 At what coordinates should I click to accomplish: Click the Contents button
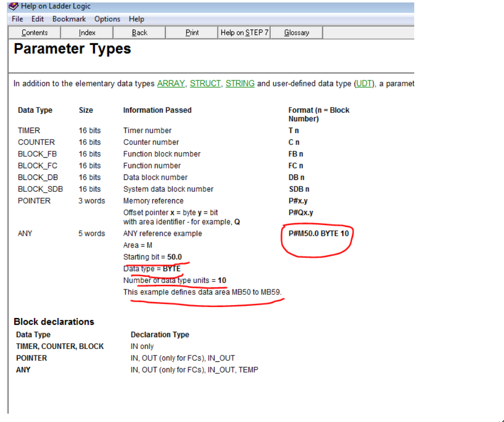point(35,33)
